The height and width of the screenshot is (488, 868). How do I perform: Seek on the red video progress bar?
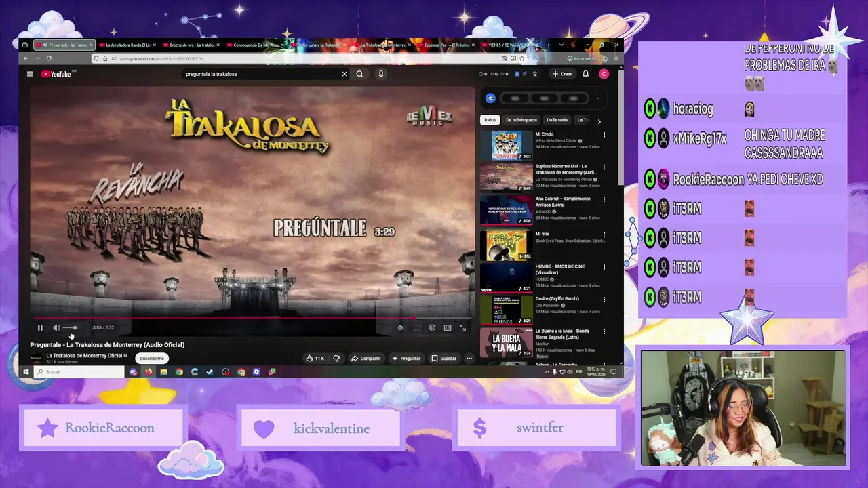coord(251,318)
